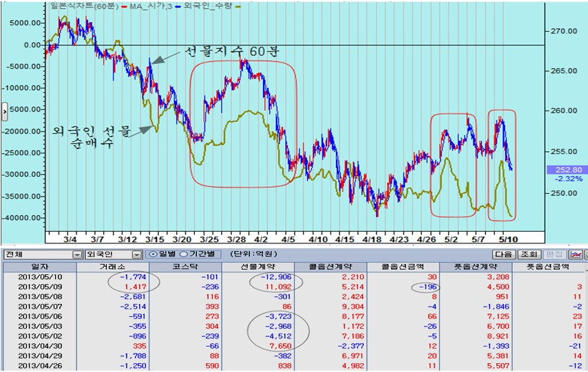
Task: Click the 선물계약 column header
Action: coord(258,267)
